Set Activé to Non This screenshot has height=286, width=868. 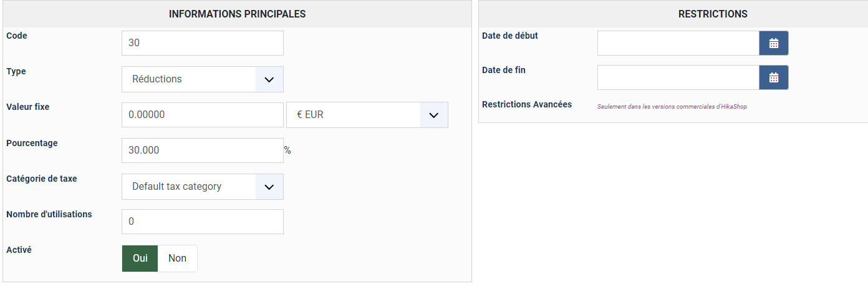point(177,258)
